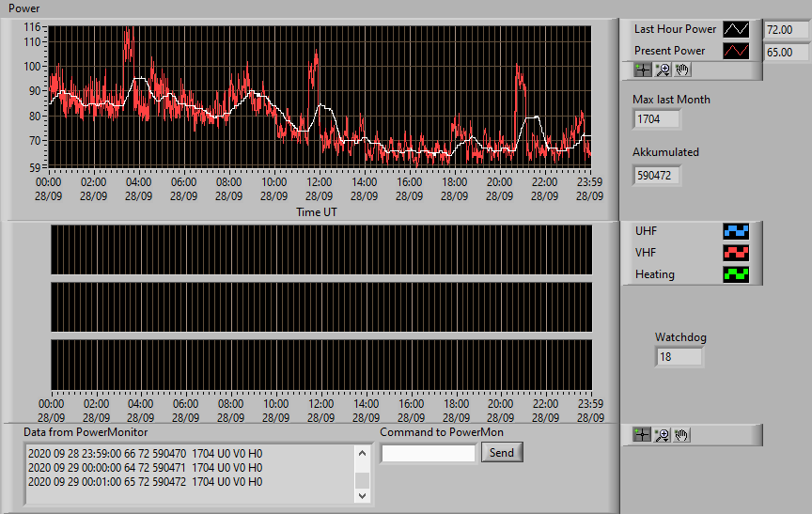Screen dimensions: 812x514
Task: Click the Watchdog indicator field
Action: [x=679, y=357]
